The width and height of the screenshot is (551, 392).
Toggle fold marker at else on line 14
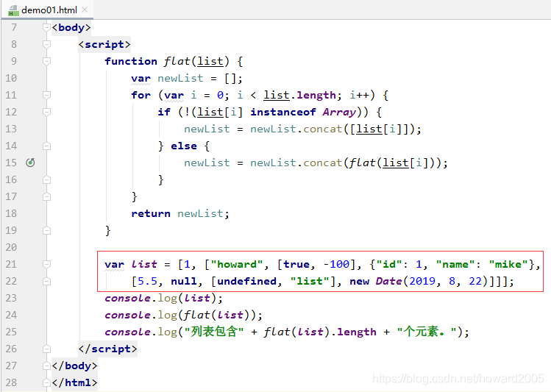coord(46,146)
